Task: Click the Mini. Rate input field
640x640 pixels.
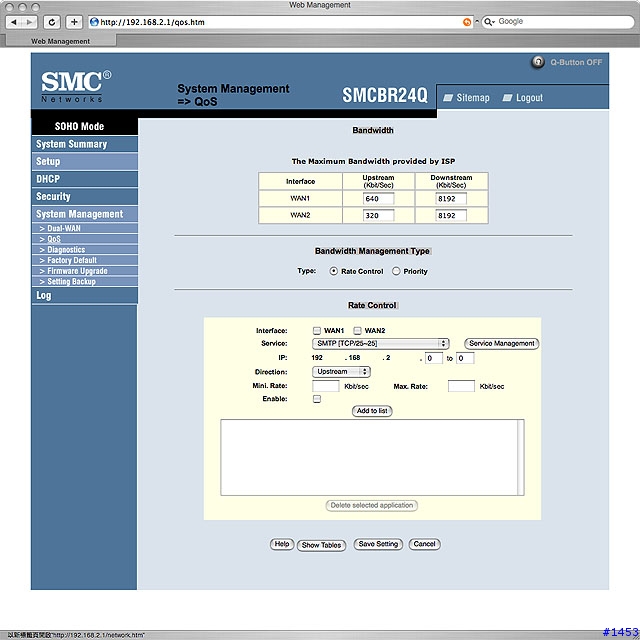Action: [326, 386]
